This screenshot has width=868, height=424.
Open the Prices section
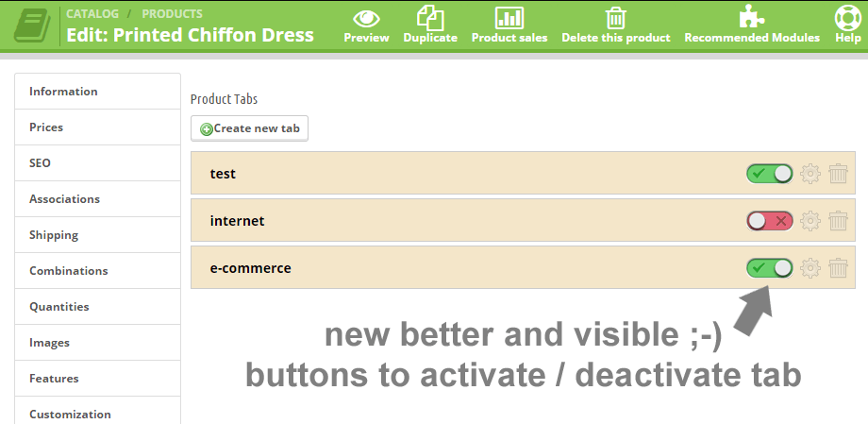click(x=97, y=127)
